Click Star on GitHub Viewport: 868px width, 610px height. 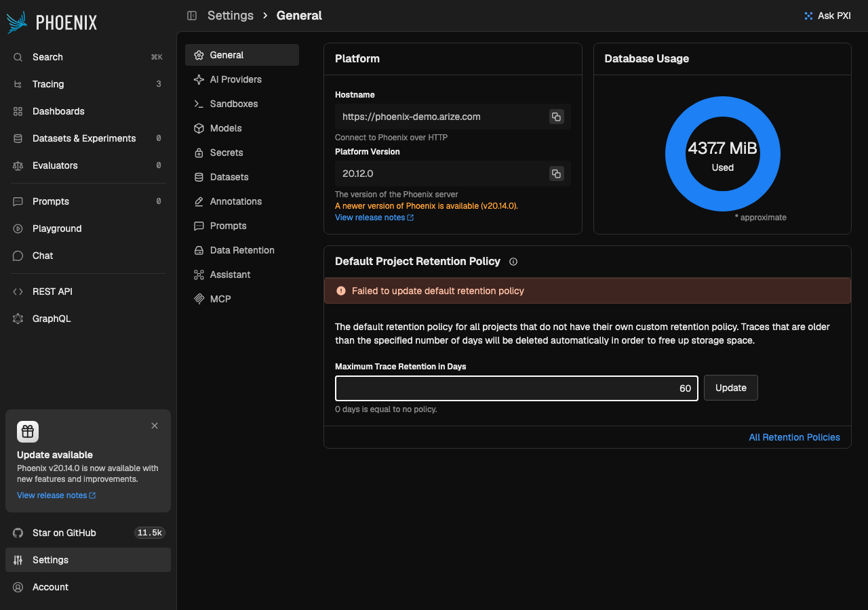click(x=88, y=533)
